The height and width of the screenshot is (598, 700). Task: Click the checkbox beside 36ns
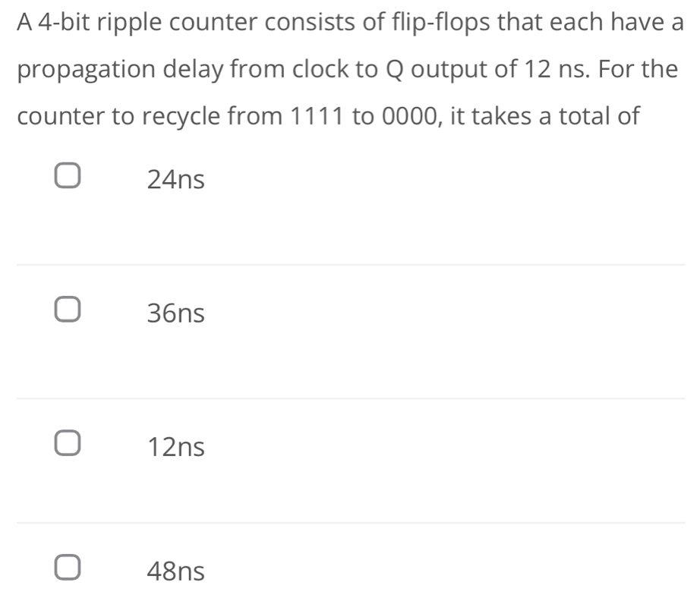(69, 310)
